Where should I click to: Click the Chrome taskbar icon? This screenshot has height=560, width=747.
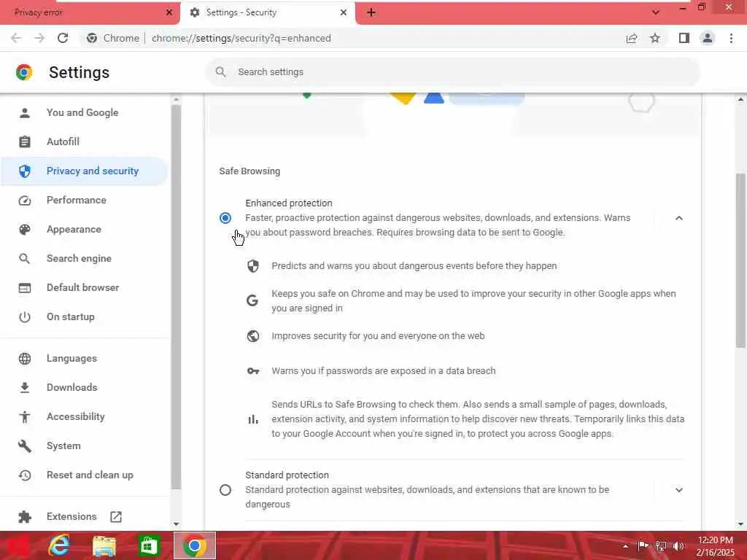(x=194, y=545)
